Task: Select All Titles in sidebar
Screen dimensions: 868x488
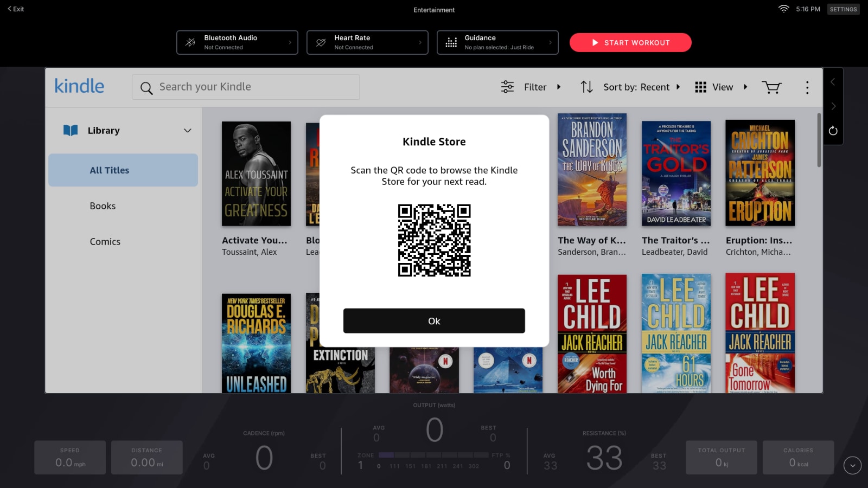Action: coord(123,170)
